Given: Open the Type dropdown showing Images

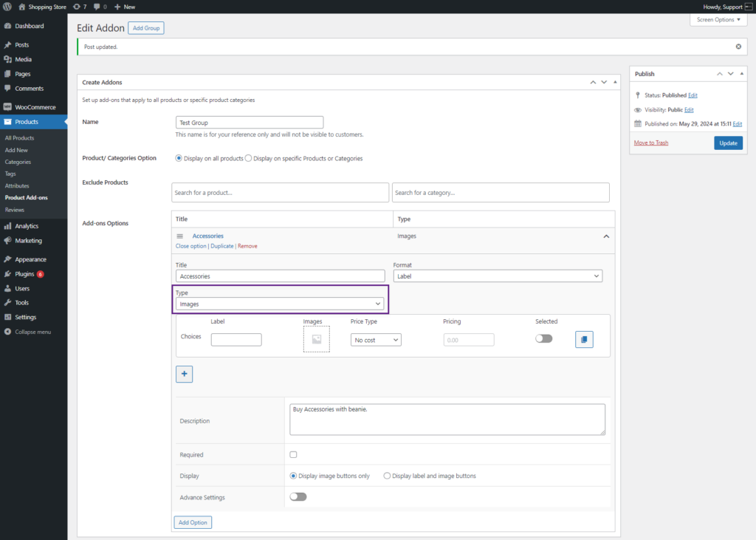Looking at the screenshot, I should [280, 304].
